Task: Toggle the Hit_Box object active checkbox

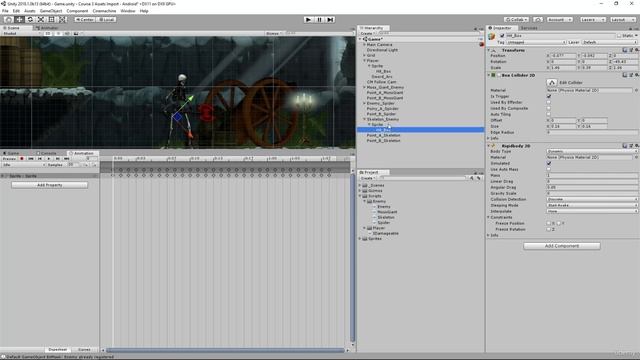Action: (502, 36)
